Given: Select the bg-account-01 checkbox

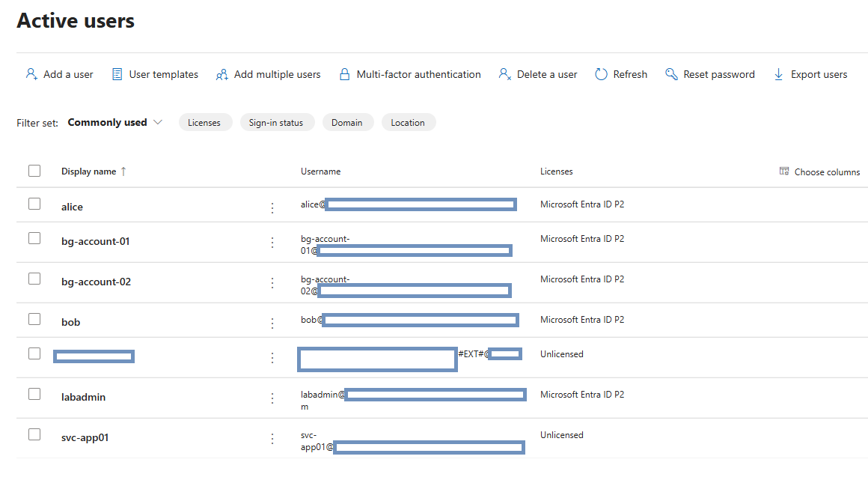Looking at the screenshot, I should 34,238.
